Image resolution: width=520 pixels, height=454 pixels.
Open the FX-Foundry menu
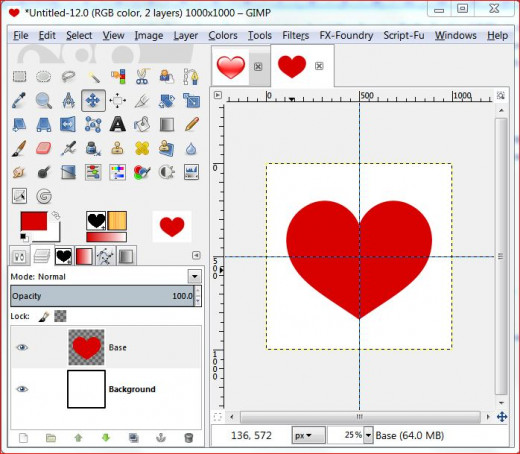346,35
